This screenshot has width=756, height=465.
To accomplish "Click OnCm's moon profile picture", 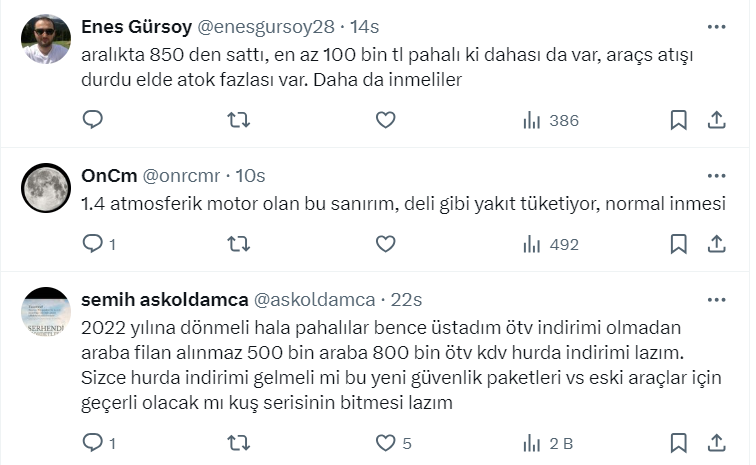I will 46,187.
